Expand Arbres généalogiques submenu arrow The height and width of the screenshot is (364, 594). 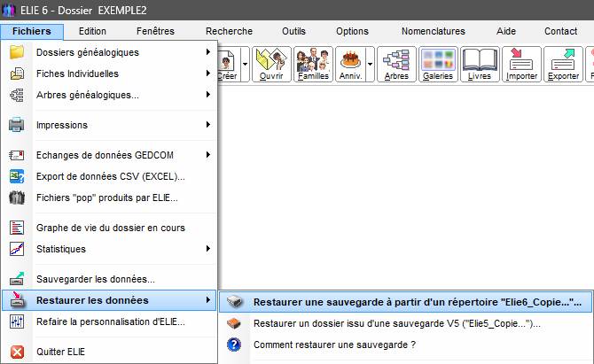208,94
